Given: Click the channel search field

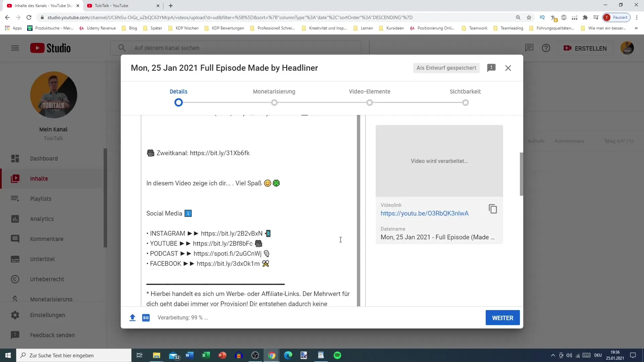Looking at the screenshot, I should tap(236, 48).
